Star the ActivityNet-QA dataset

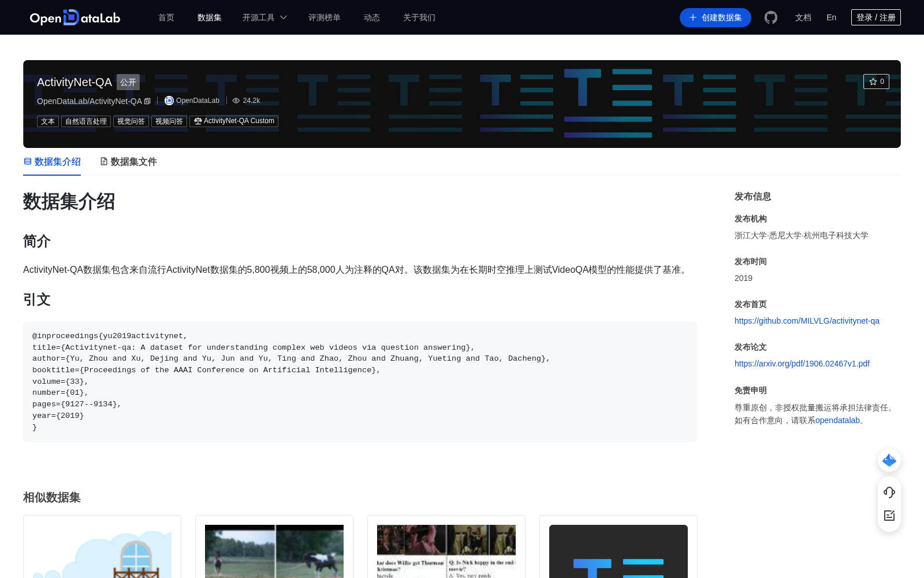(x=876, y=81)
